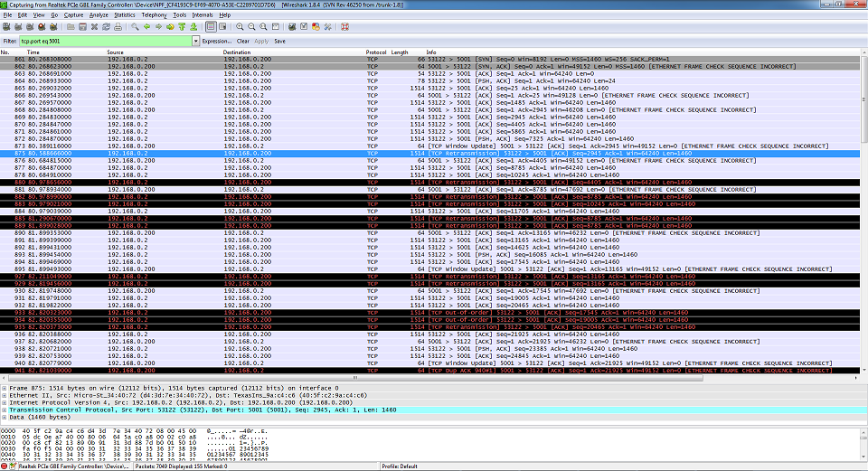Expand the Data (1460 bytes) node
This screenshot has width=868, height=471.
[x=5, y=418]
